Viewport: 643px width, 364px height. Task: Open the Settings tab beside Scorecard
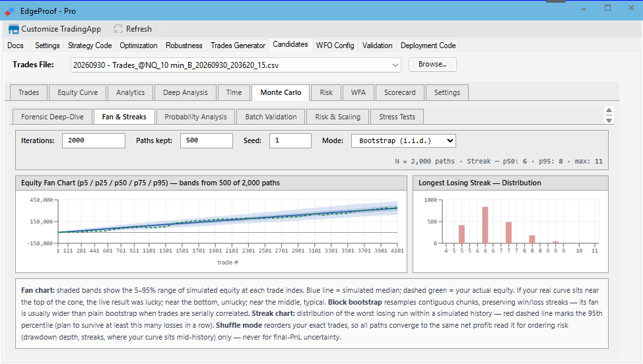click(447, 92)
